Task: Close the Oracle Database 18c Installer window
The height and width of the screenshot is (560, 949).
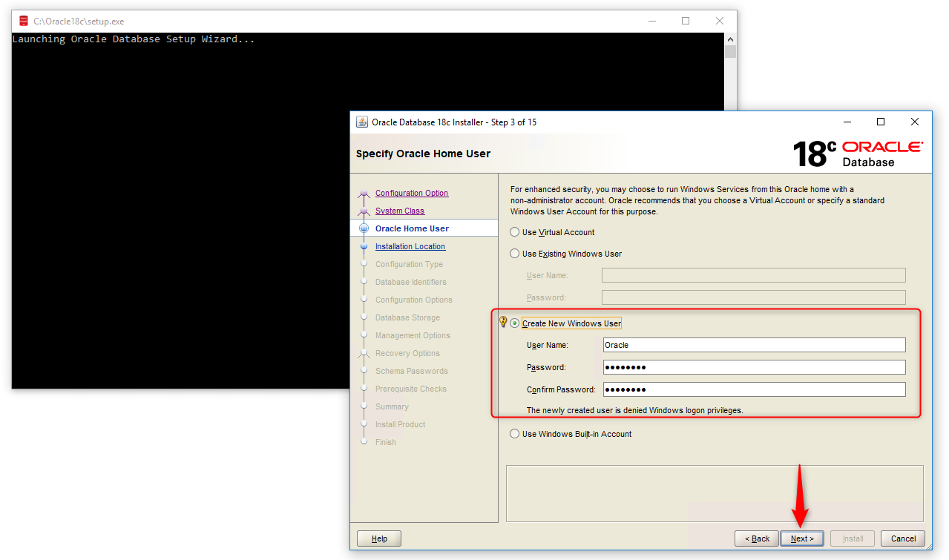Action: pyautogui.click(x=915, y=122)
